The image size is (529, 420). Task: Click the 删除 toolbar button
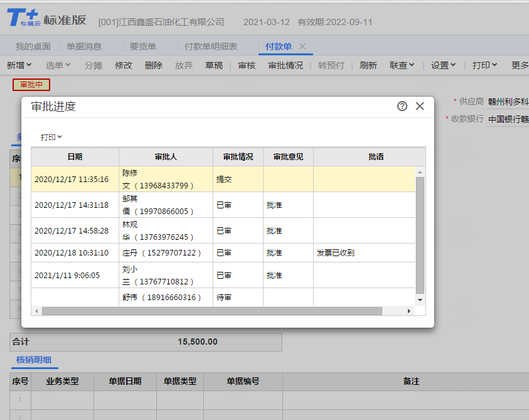coord(154,65)
